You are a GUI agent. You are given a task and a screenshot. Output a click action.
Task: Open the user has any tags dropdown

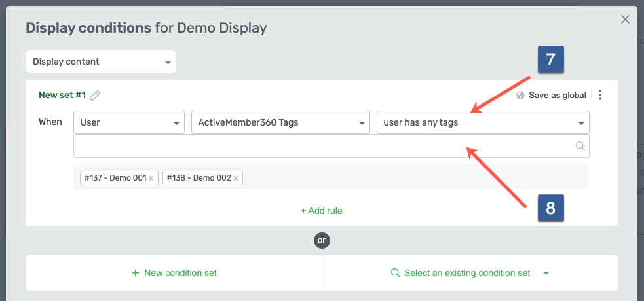pyautogui.click(x=483, y=122)
